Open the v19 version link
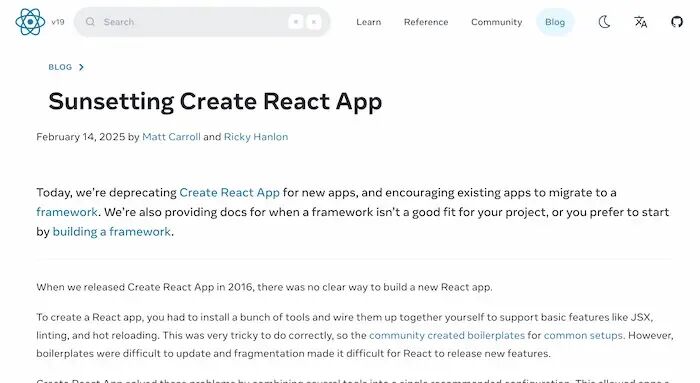This screenshot has width=700, height=383. coord(58,22)
